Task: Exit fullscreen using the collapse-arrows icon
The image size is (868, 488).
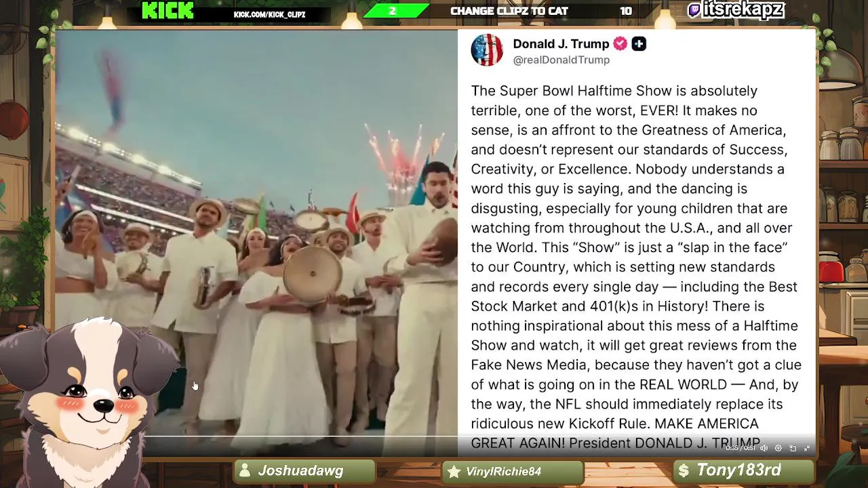Action: pos(807,448)
